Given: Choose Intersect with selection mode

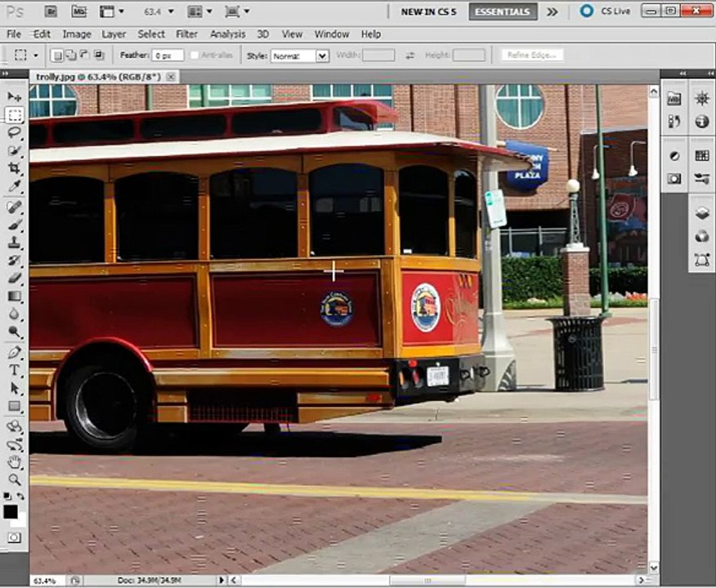Looking at the screenshot, I should click(x=99, y=56).
